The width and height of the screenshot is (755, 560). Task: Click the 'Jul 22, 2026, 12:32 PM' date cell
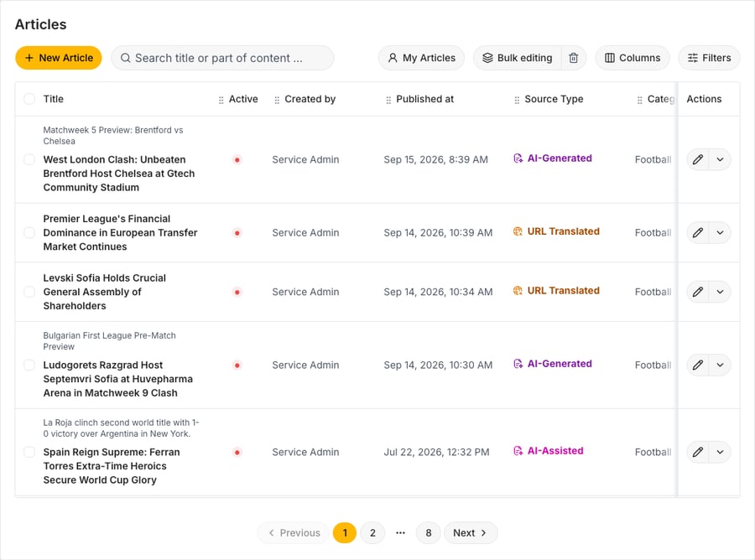coord(436,452)
